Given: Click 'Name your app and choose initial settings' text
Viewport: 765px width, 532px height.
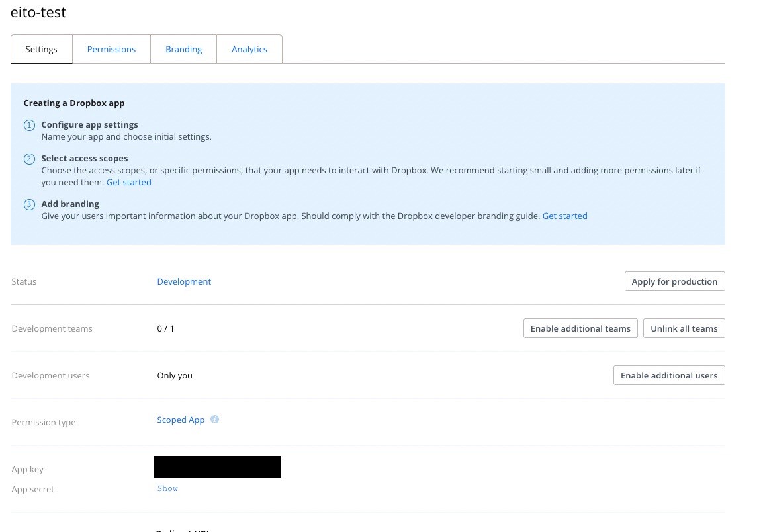Looking at the screenshot, I should (126, 137).
